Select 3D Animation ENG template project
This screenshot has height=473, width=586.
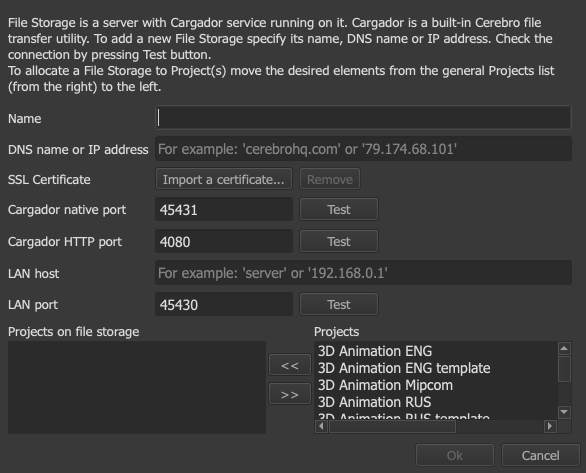click(404, 368)
